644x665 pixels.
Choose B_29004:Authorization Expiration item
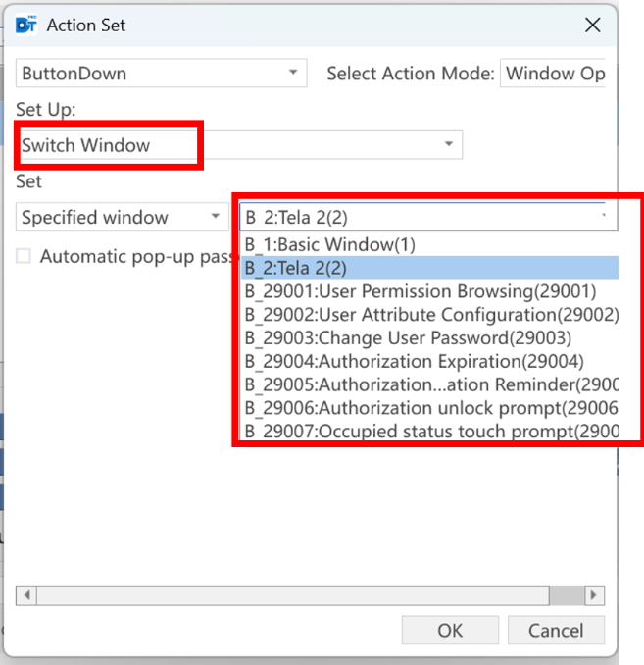click(x=429, y=361)
